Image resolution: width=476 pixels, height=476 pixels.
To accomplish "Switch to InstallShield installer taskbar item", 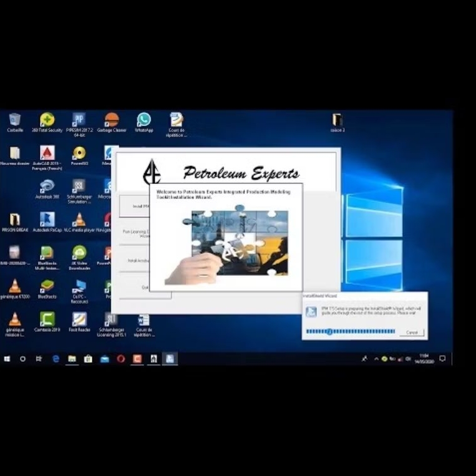I will tap(170, 359).
